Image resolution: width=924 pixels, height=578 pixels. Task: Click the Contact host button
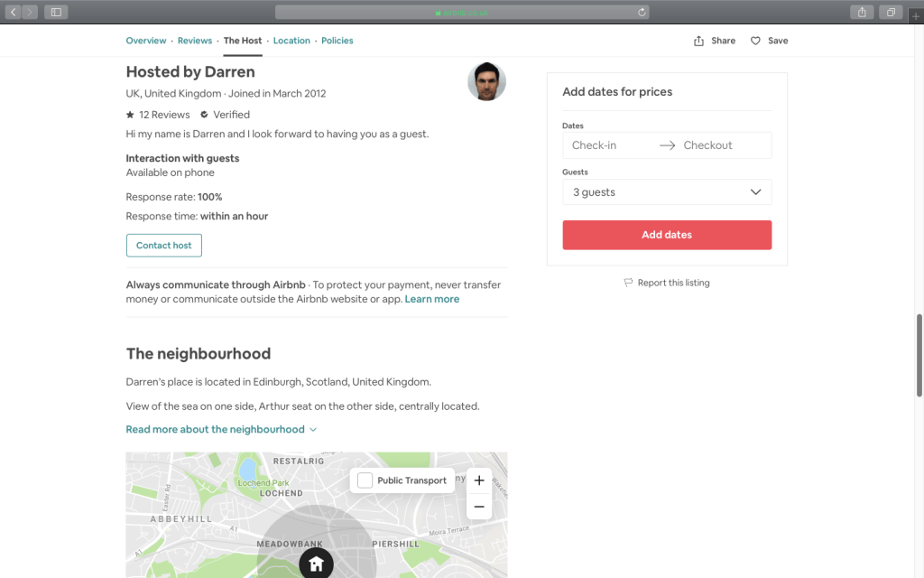point(164,246)
